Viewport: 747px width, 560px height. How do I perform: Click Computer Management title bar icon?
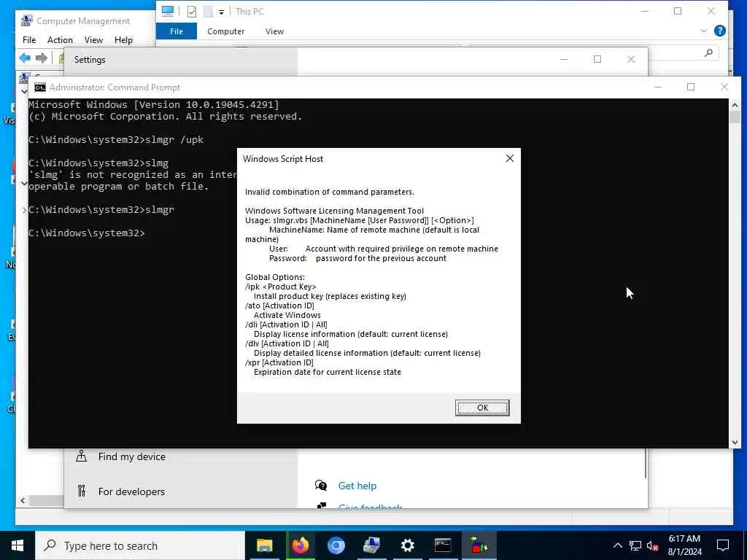[27, 21]
